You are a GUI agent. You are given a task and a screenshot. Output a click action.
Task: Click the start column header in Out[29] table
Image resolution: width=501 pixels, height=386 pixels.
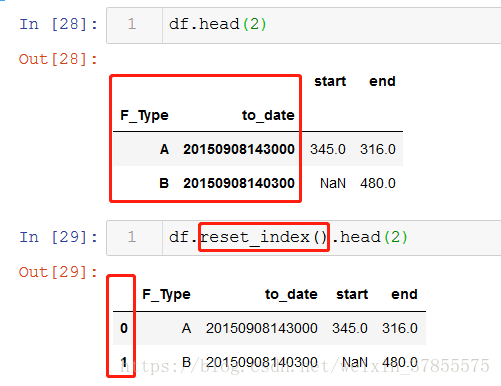(352, 294)
